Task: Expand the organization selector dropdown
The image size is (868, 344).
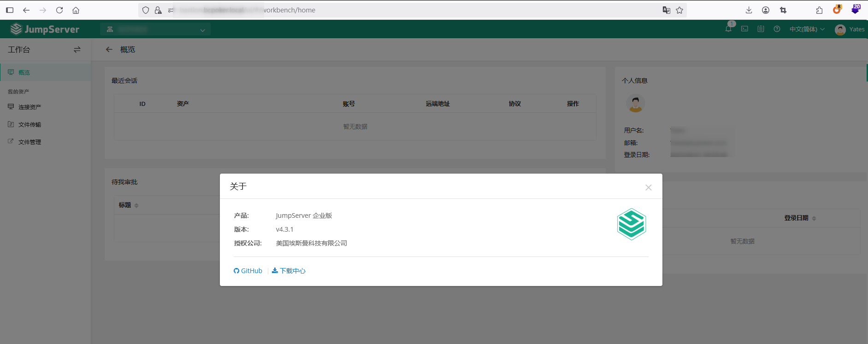Action: tap(155, 29)
